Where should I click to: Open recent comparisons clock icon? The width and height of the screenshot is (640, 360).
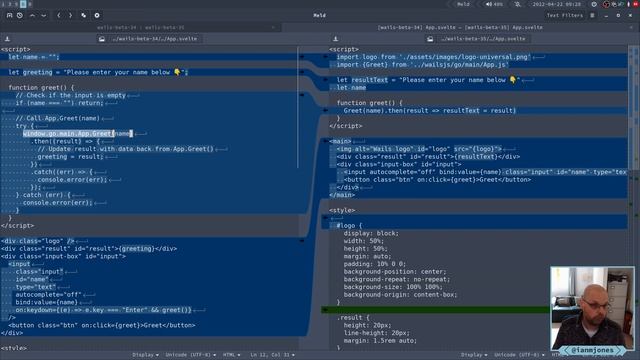[20, 15]
